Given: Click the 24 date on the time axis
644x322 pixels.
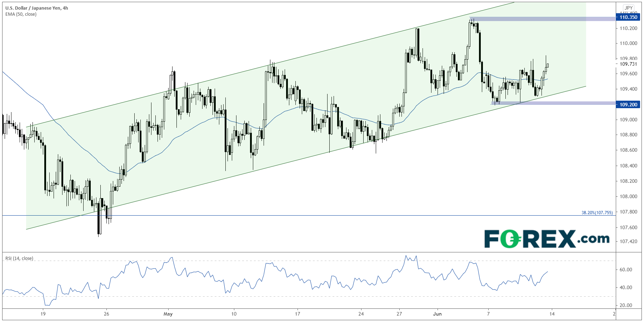Looking at the screenshot, I should tap(361, 314).
